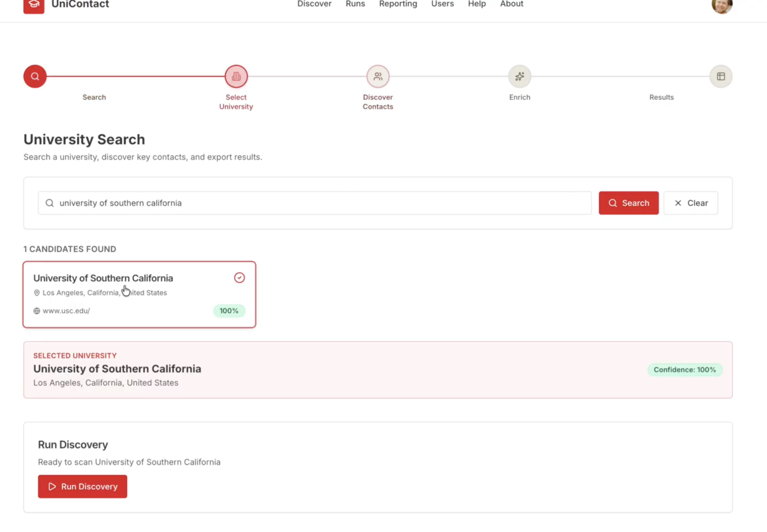The height and width of the screenshot is (532, 767).
Task: Click 'Los Angeles, California, United States' in selected panel
Action: point(106,383)
